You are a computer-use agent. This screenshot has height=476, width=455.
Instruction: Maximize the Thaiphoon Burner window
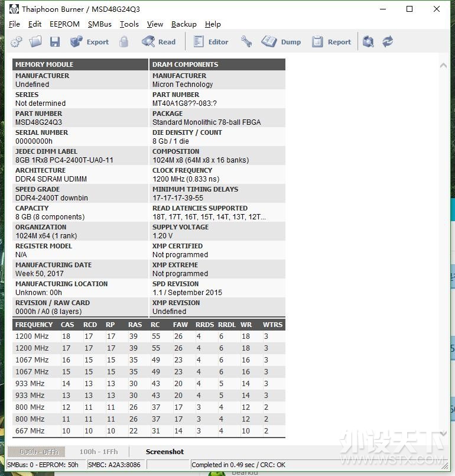pos(409,9)
